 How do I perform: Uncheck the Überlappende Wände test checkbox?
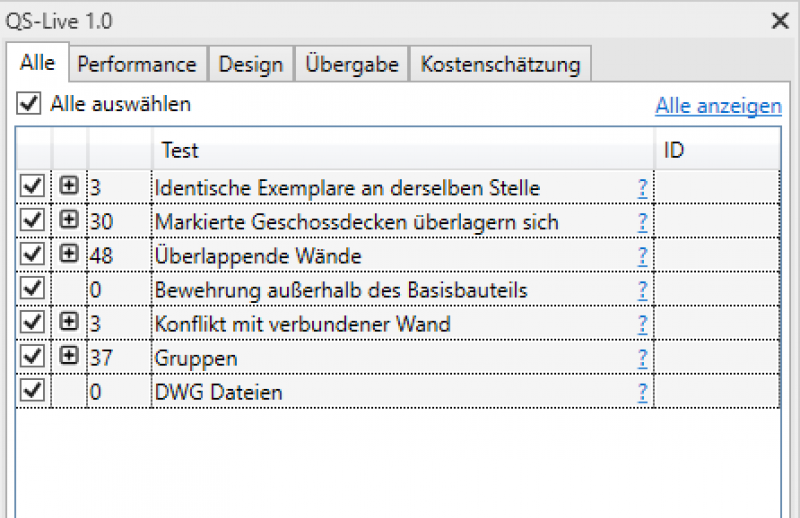point(32,255)
